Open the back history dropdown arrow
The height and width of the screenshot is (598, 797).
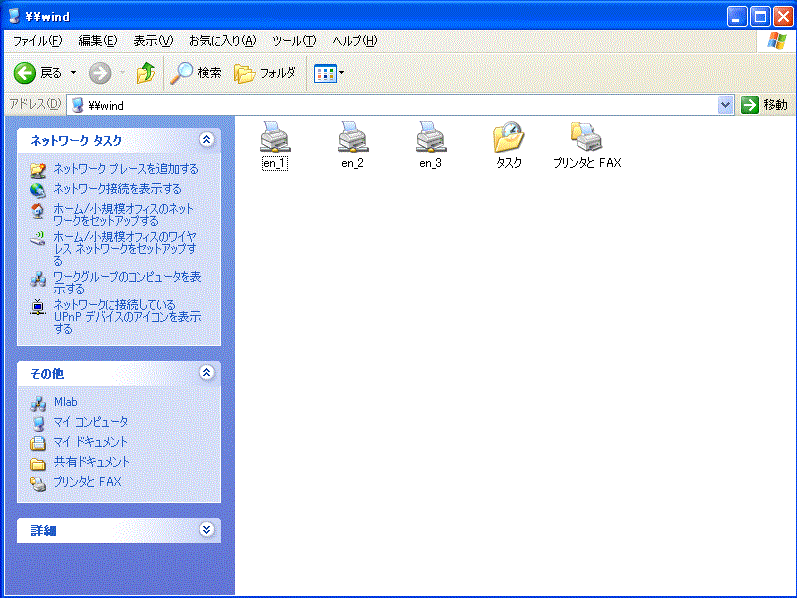73,73
